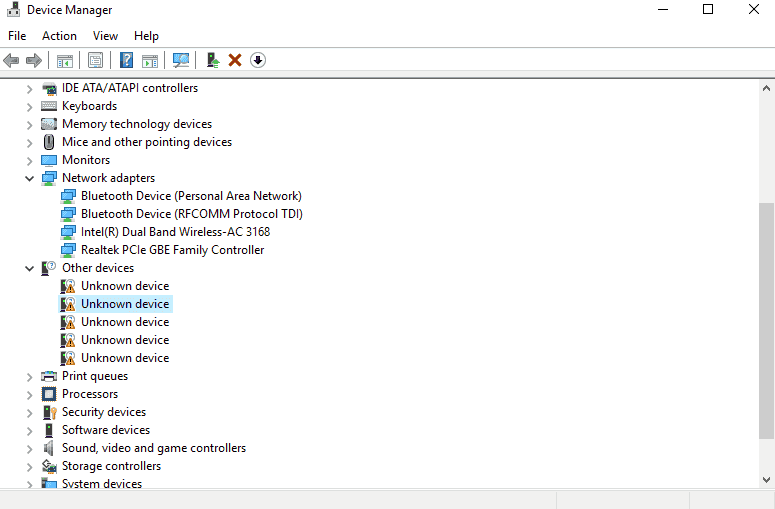Click the Other devices category icon
Screen dimensions: 775x509
point(49,268)
